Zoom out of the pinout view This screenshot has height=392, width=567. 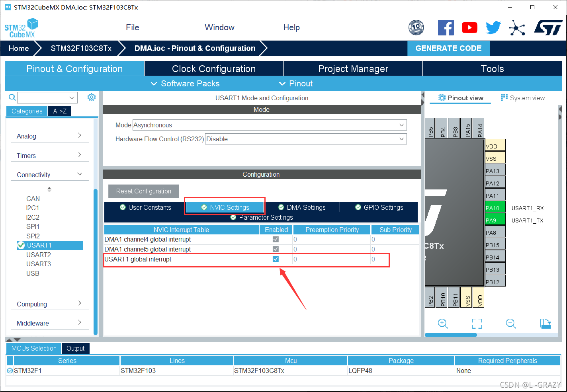(x=511, y=323)
